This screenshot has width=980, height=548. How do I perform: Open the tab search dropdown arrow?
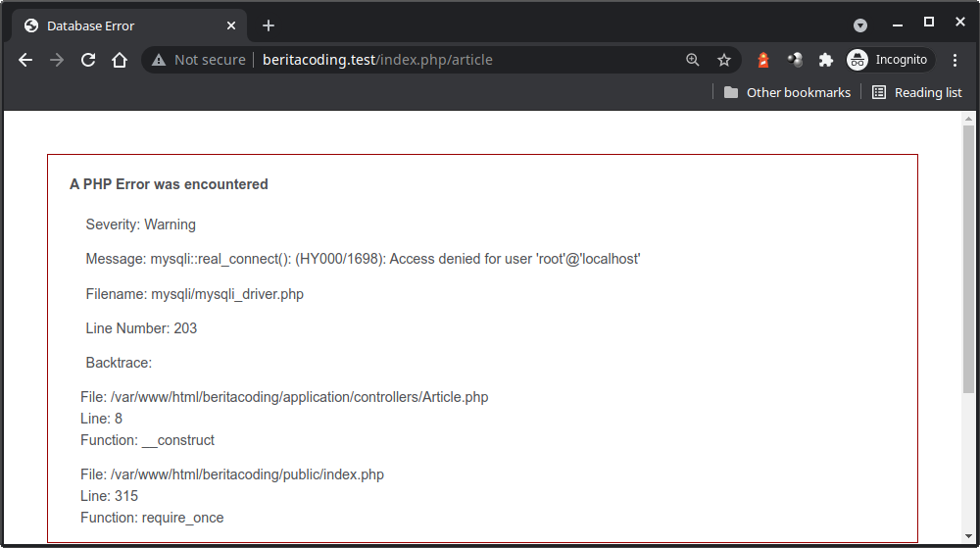tap(860, 25)
